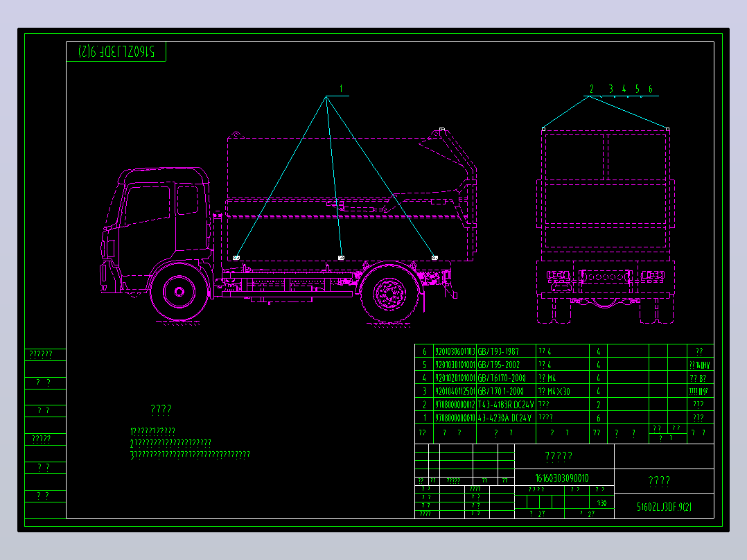Viewport: 747px width, 560px height.
Task: Select standard GB/T93-1987 in parts table
Action: coord(498,351)
